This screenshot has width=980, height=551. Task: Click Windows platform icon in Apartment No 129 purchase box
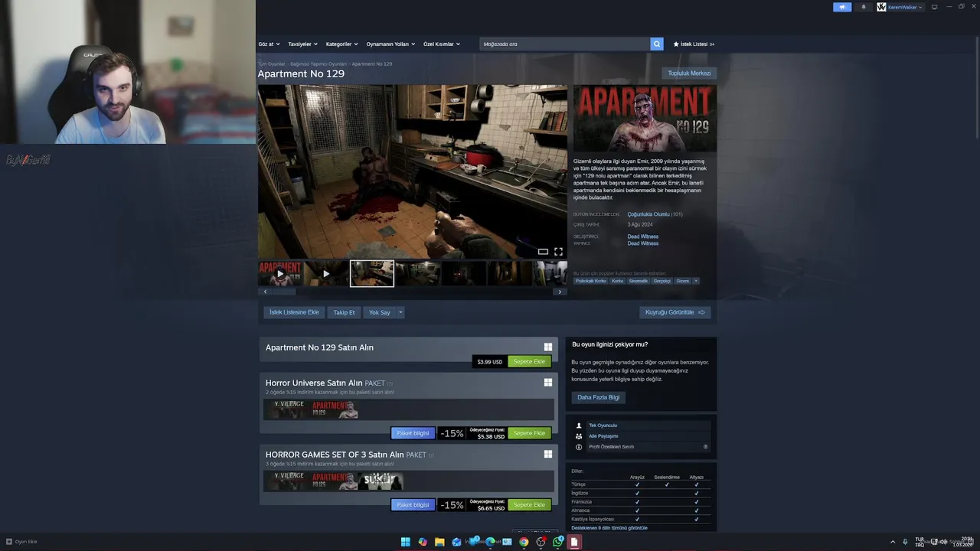[547, 347]
